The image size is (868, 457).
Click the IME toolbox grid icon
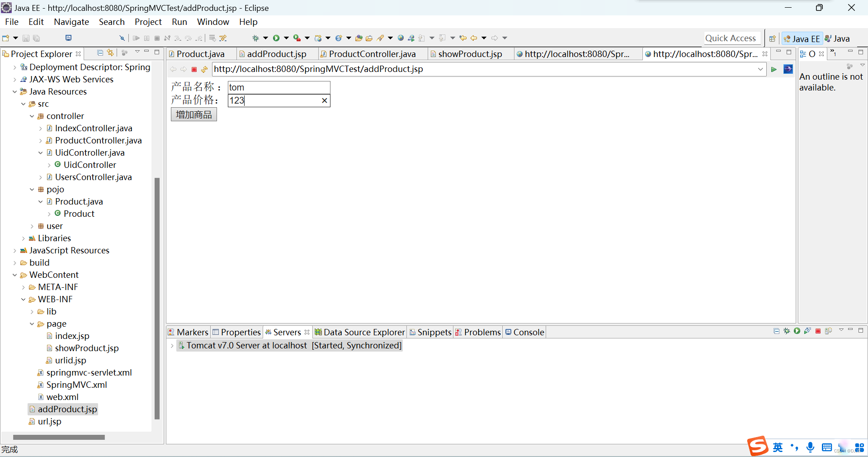point(859,447)
